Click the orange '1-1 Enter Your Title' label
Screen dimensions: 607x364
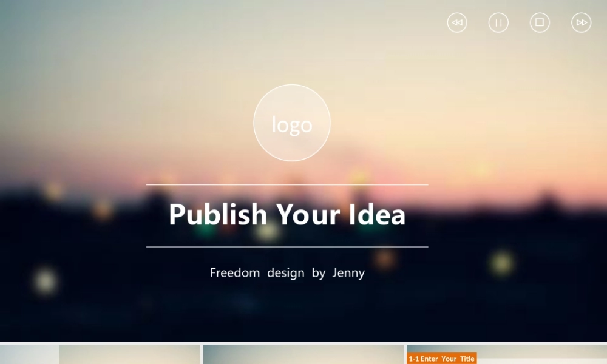pyautogui.click(x=441, y=359)
